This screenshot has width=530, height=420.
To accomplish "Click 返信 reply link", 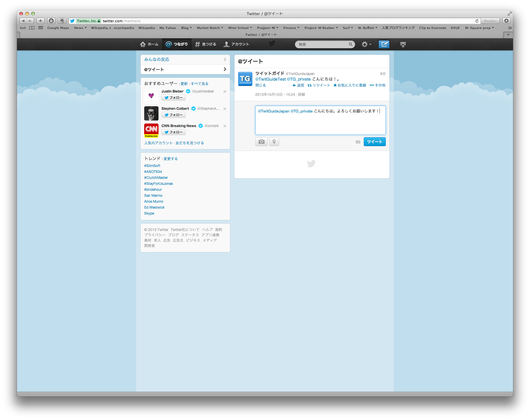I will (298, 85).
